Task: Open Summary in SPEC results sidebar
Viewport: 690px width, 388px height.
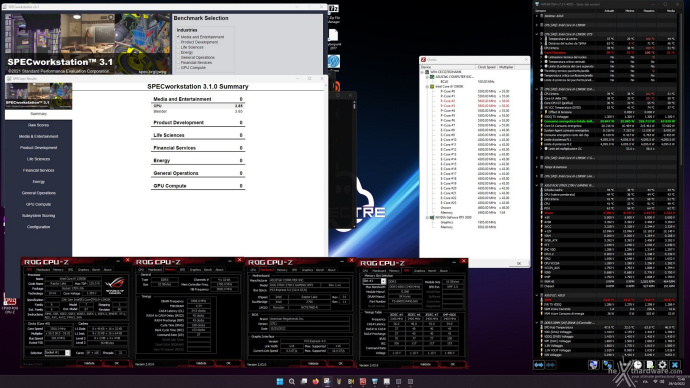Action: (38, 113)
